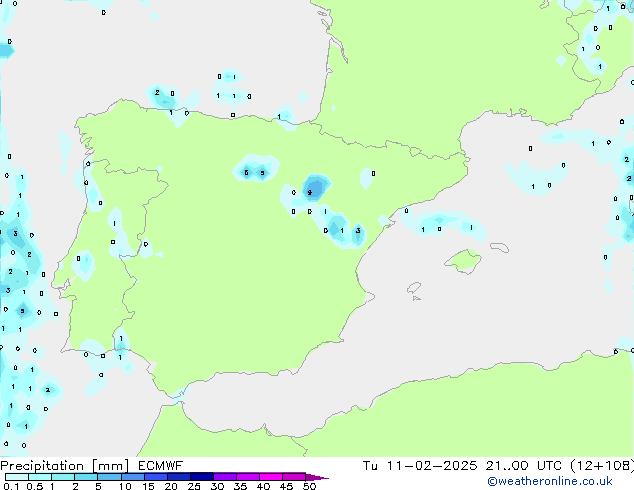Click the '20' legend scale label
Viewport: 634px width, 490px height.
[x=171, y=486]
